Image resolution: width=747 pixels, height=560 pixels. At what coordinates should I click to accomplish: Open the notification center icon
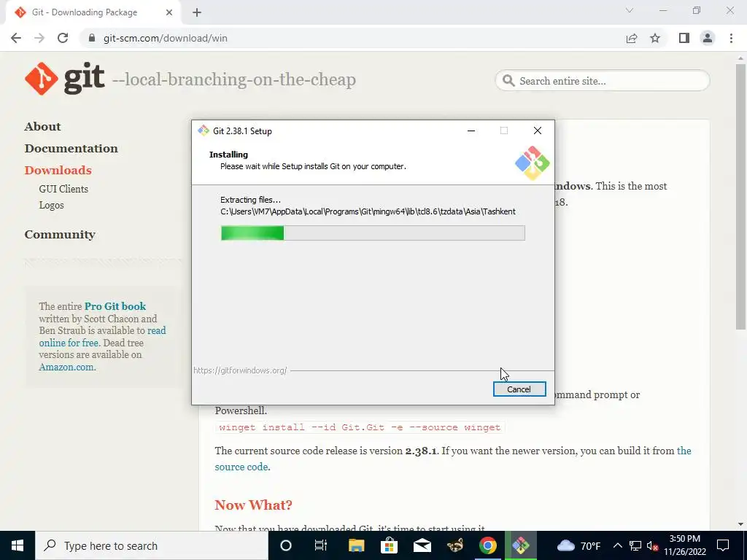[723, 545]
